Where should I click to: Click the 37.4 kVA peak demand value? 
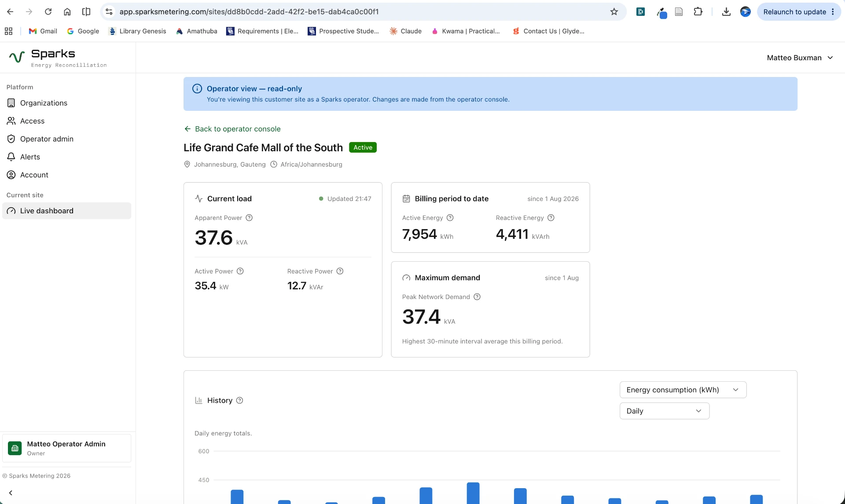[429, 317]
